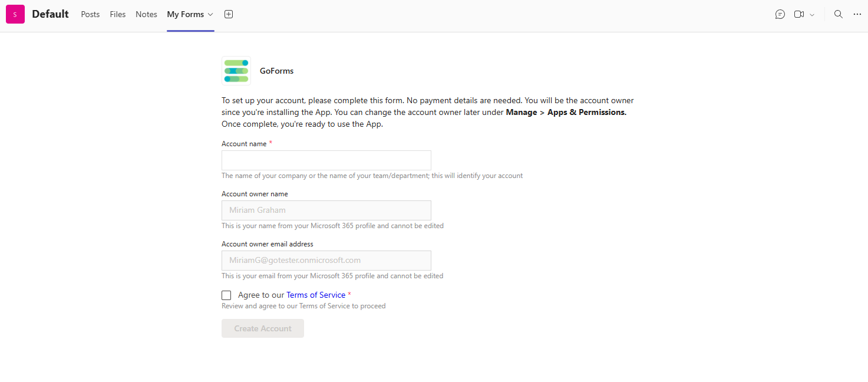Click the bold Manage > Apps & Permissions text
Image resolution: width=868 pixels, height=382 pixels.
pyautogui.click(x=566, y=112)
